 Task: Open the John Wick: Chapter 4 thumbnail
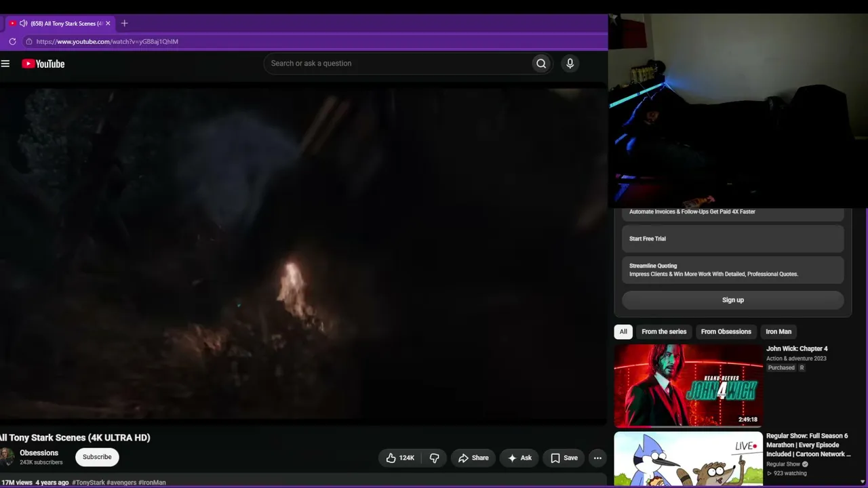tap(688, 386)
